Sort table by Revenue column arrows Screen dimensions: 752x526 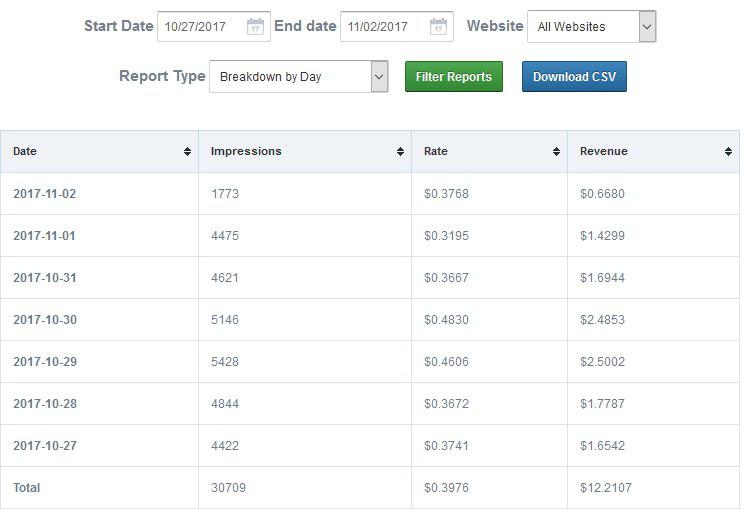[x=729, y=152]
